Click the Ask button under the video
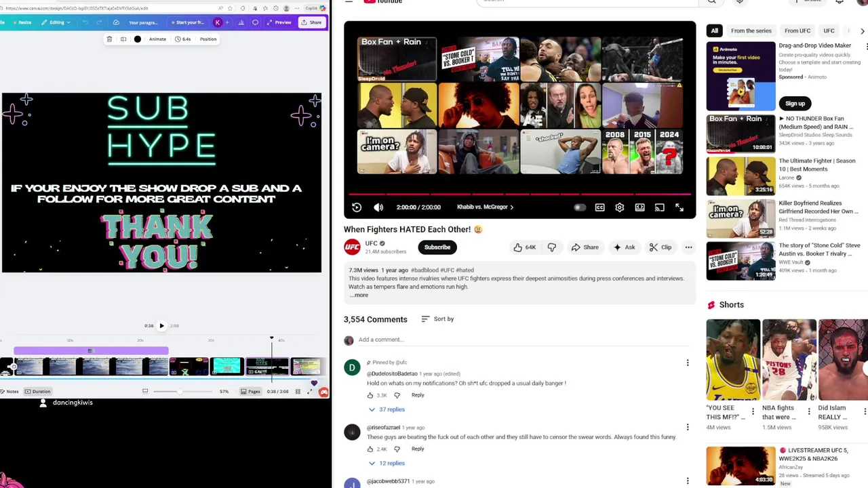 tap(624, 247)
